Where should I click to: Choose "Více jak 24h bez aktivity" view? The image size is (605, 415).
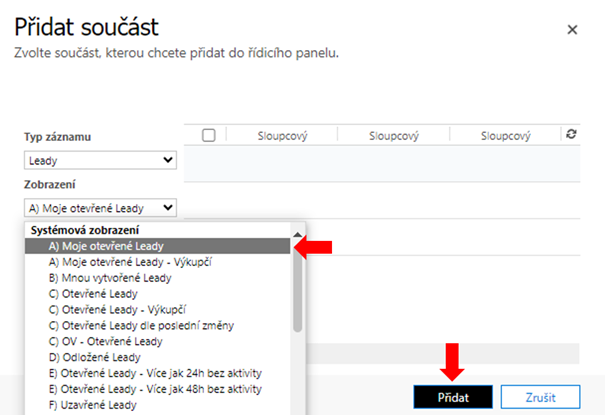pos(155,373)
